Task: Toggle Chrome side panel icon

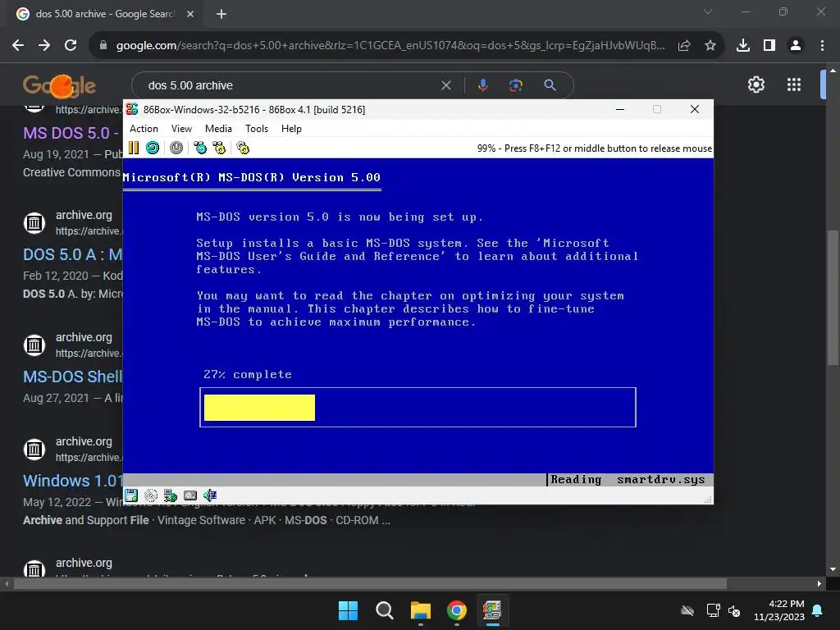Action: 769,46
